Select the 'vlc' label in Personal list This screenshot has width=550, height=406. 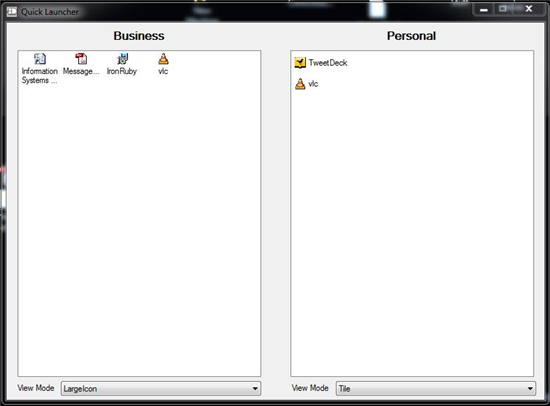pyautogui.click(x=313, y=84)
